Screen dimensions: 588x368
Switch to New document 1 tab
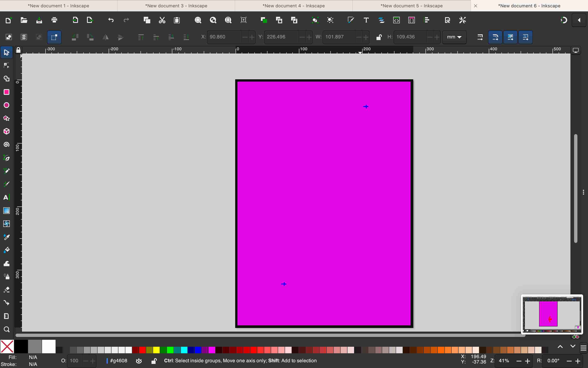(59, 6)
